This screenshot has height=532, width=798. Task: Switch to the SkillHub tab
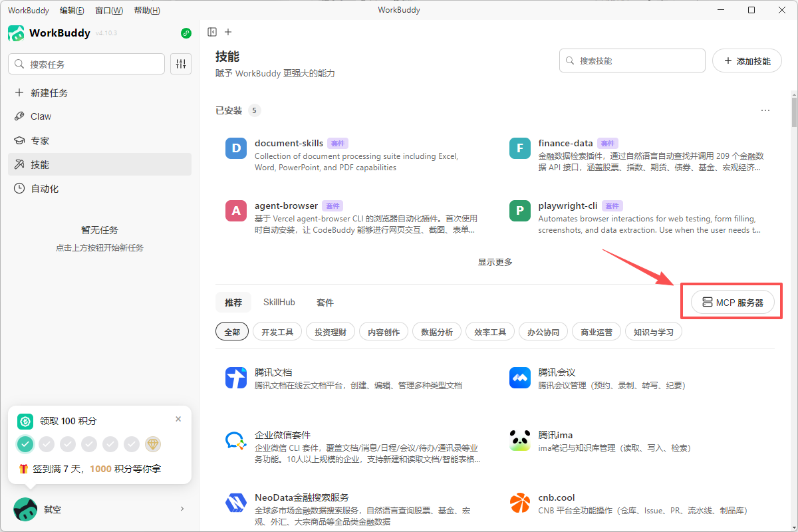click(279, 302)
